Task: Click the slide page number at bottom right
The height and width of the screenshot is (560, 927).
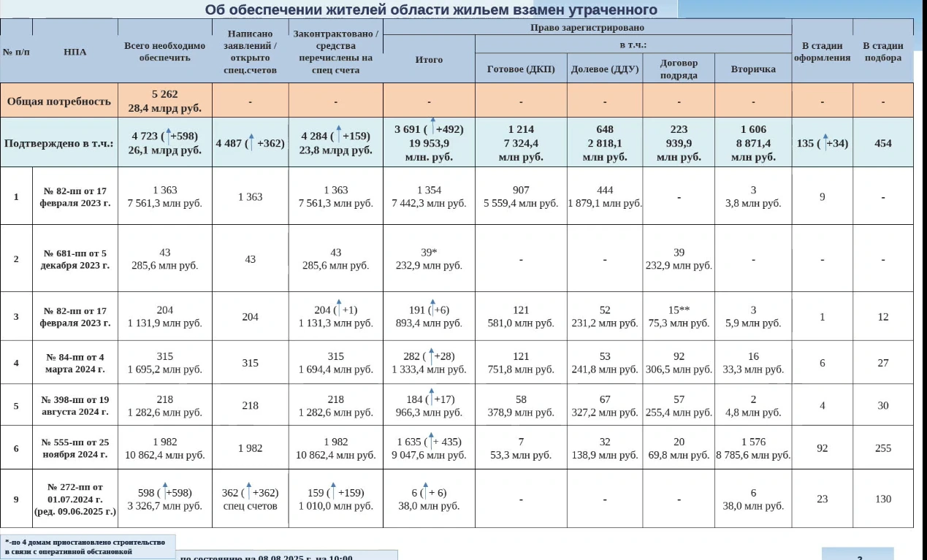Action: pyautogui.click(x=858, y=558)
